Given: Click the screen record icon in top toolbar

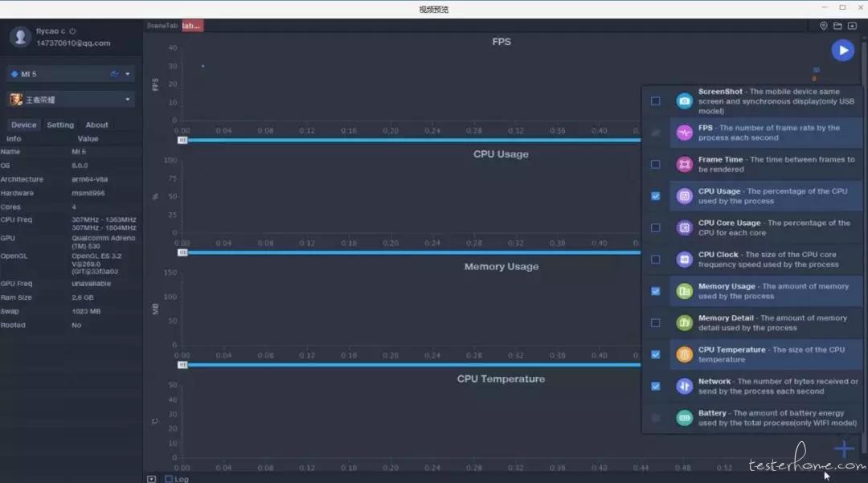Looking at the screenshot, I should 852,26.
